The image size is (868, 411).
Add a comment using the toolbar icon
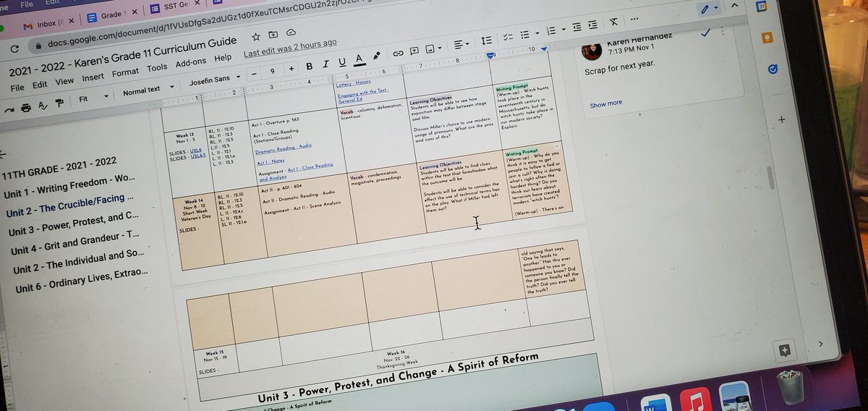coord(415,51)
